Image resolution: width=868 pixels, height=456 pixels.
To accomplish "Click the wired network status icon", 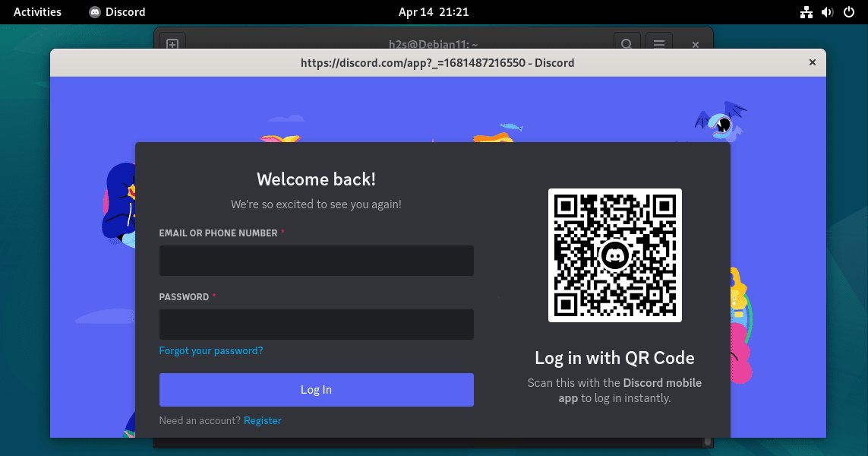I will [x=806, y=12].
